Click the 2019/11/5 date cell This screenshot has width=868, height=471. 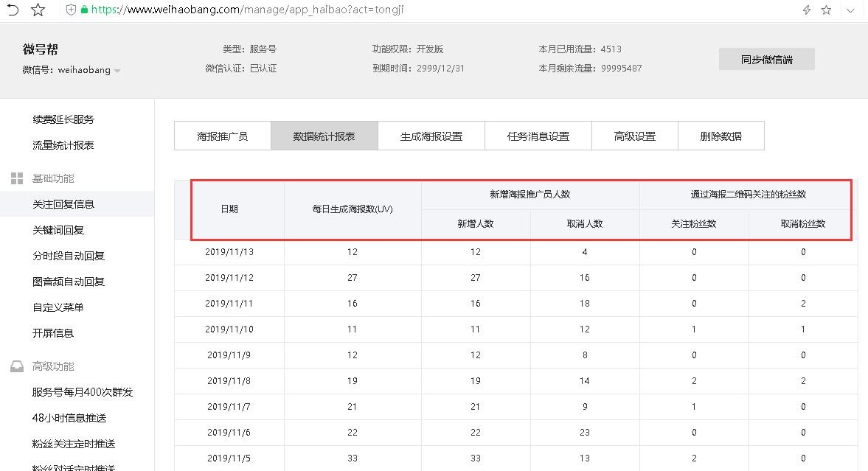(229, 458)
